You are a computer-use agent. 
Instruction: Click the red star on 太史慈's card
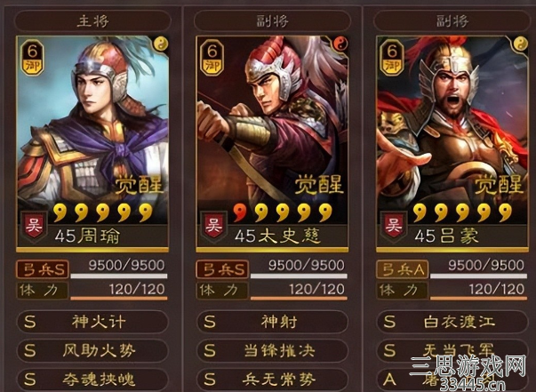tap(240, 212)
